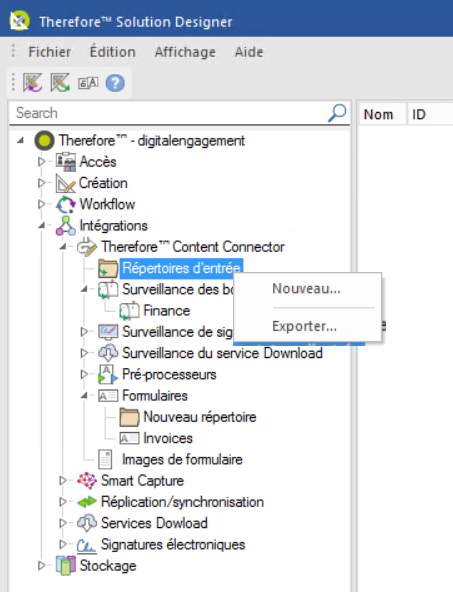Select the Stockage label

tap(108, 566)
